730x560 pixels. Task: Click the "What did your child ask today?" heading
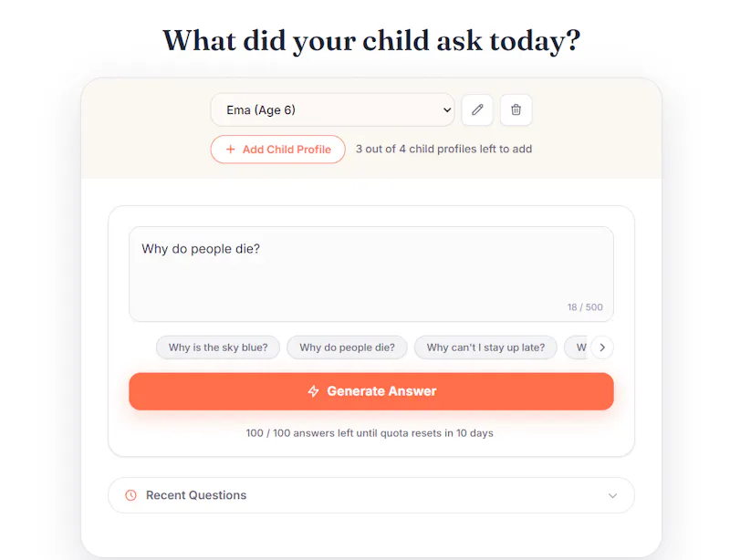(x=371, y=41)
